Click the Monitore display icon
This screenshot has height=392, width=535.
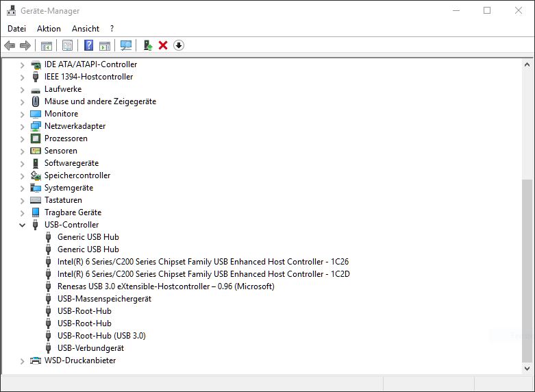[x=36, y=114]
